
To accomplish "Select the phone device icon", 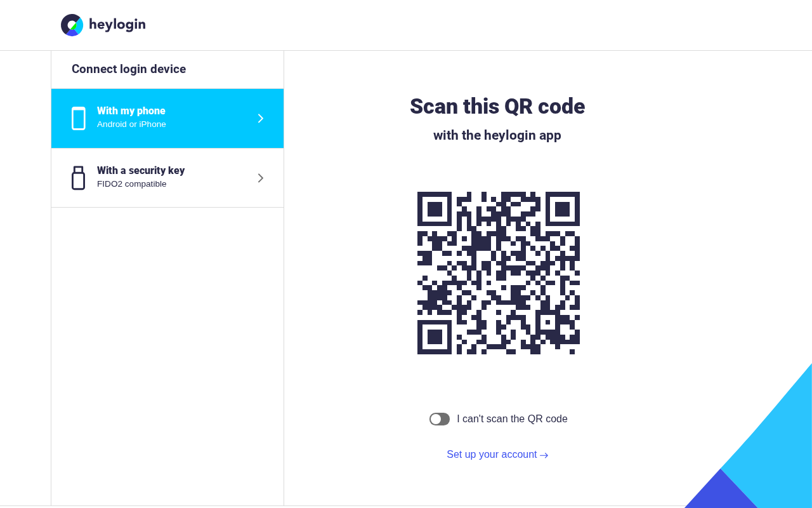I will click(79, 119).
